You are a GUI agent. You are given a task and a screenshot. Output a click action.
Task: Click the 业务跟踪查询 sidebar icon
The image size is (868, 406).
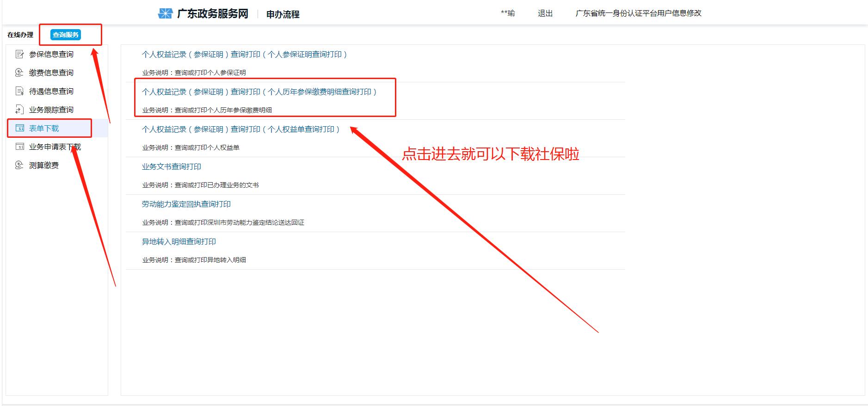tap(19, 110)
